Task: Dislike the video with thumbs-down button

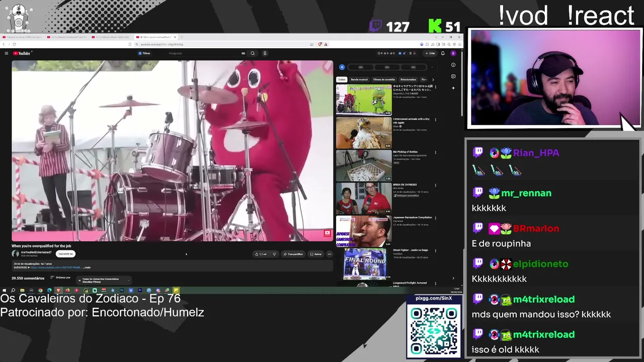Action: [x=274, y=254]
